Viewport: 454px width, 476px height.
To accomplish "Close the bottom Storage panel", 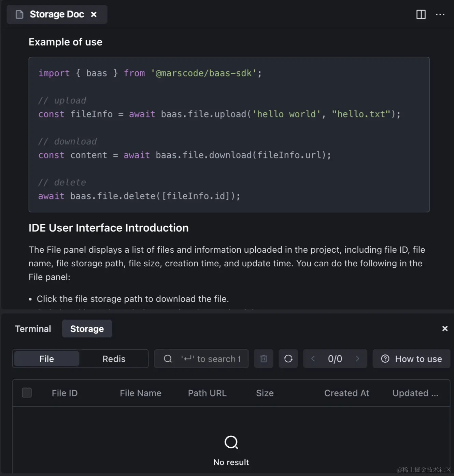I will point(445,328).
